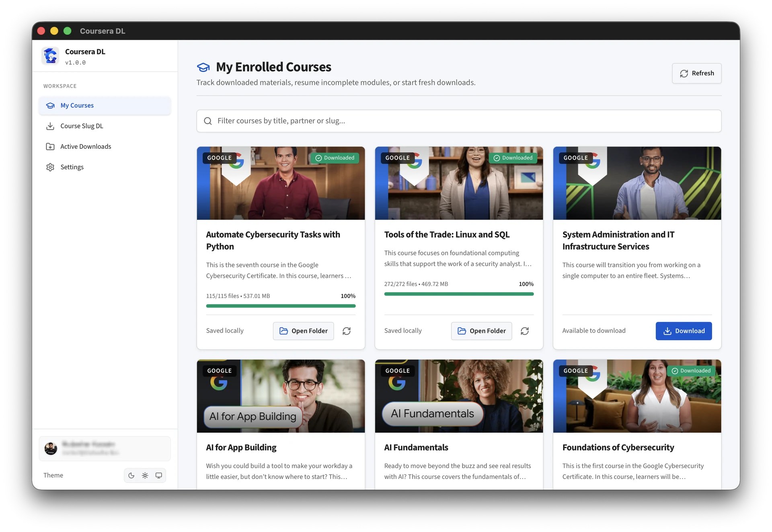Viewport: 772px width, 532px height.
Task: Click Downloaded badge on Automate Cybersecurity card
Action: pos(335,158)
